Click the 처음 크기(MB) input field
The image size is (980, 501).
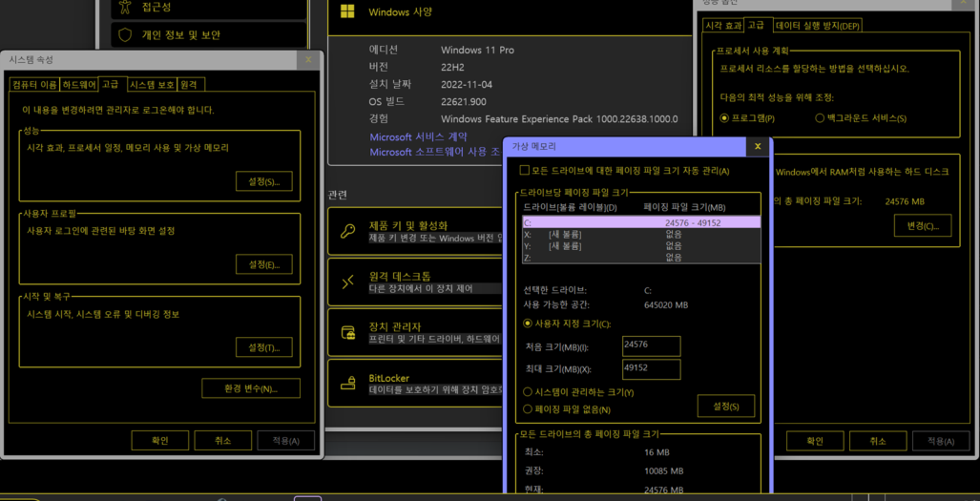click(x=651, y=346)
